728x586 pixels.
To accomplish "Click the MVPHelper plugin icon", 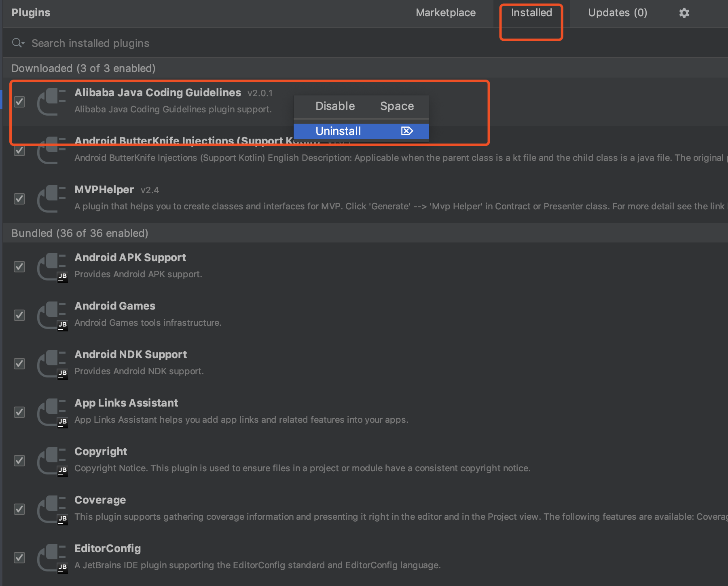I will pos(51,198).
